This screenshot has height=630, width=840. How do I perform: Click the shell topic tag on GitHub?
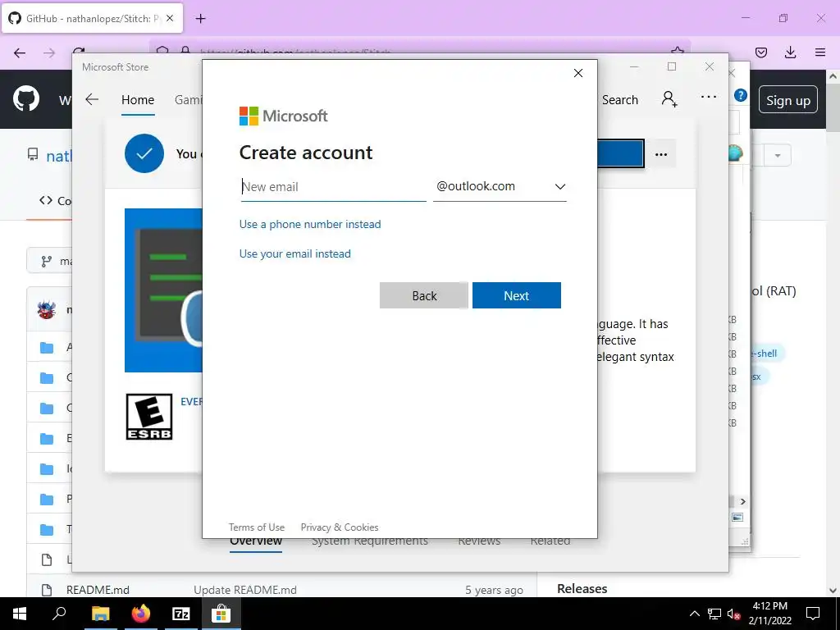pyautogui.click(x=766, y=354)
